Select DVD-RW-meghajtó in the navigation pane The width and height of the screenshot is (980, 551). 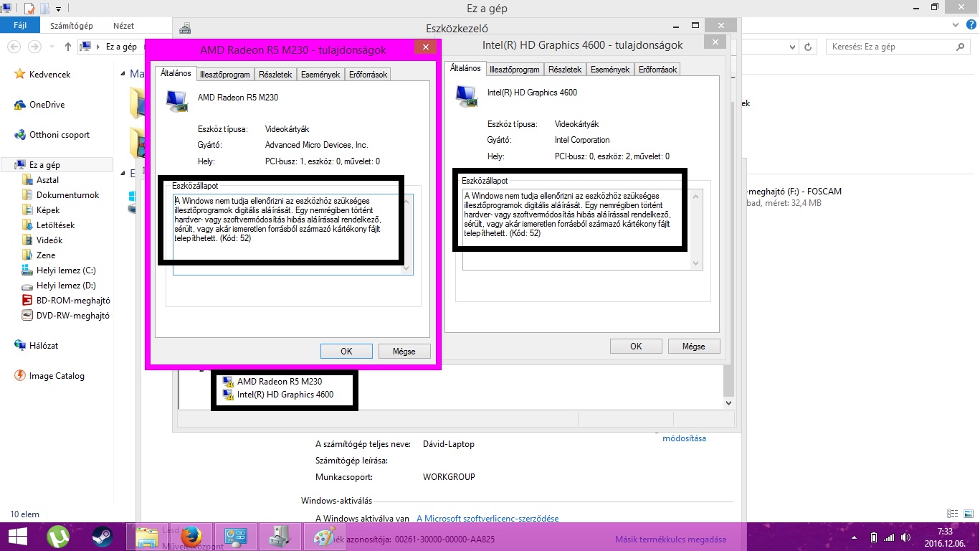73,316
